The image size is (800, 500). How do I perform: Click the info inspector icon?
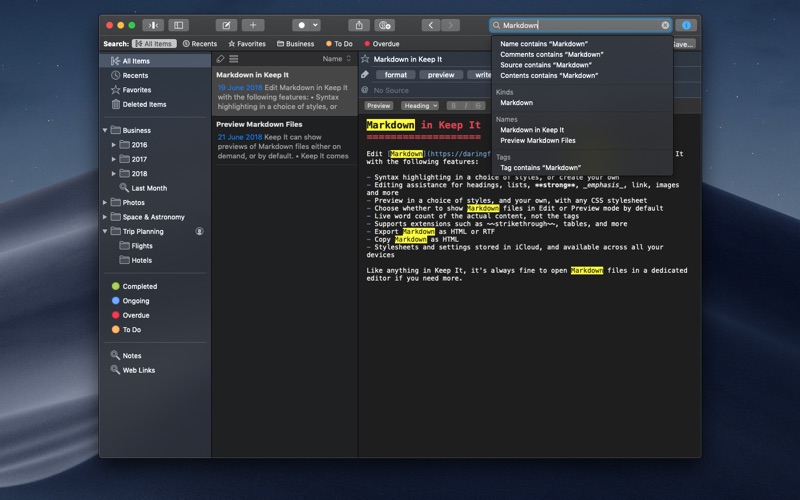[x=687, y=25]
